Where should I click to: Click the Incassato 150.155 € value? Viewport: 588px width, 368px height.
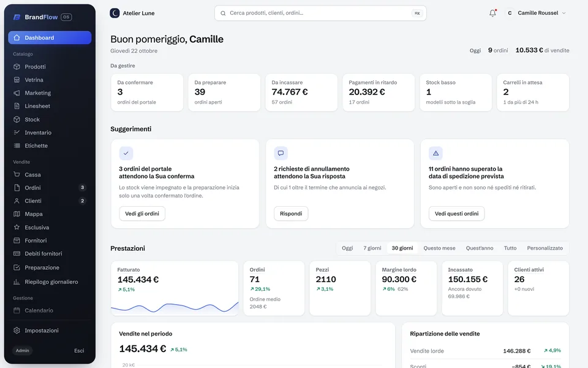tap(467, 280)
